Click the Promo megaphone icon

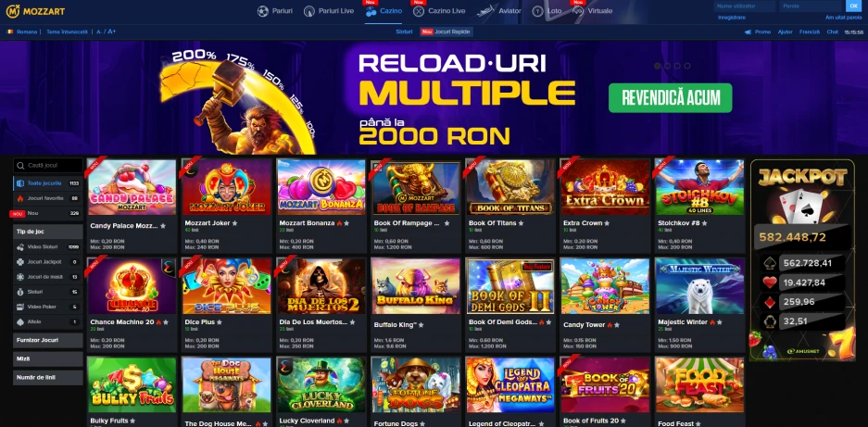[748, 31]
